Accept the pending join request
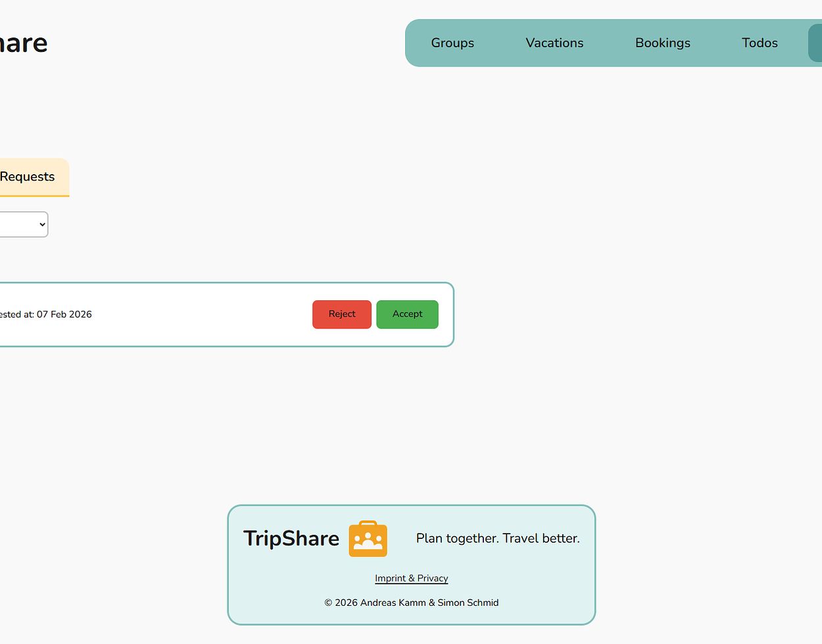The width and height of the screenshot is (822, 644). pyautogui.click(x=407, y=314)
